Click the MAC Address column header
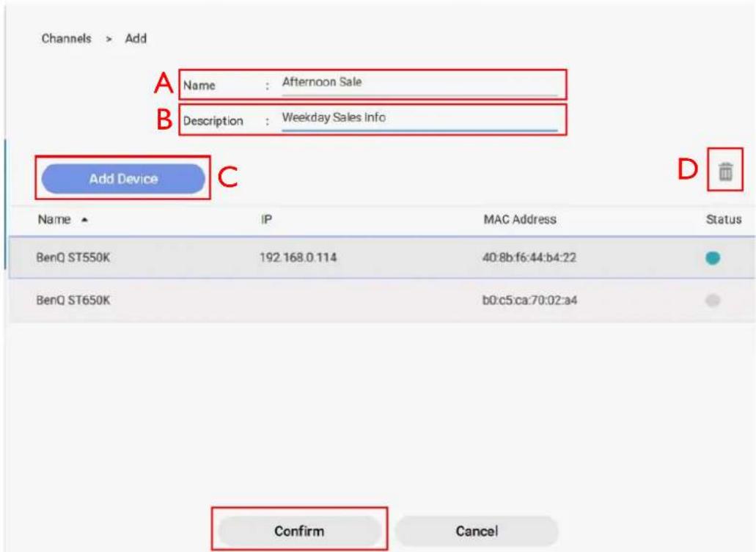This screenshot has height=552, width=756. pos(520,220)
